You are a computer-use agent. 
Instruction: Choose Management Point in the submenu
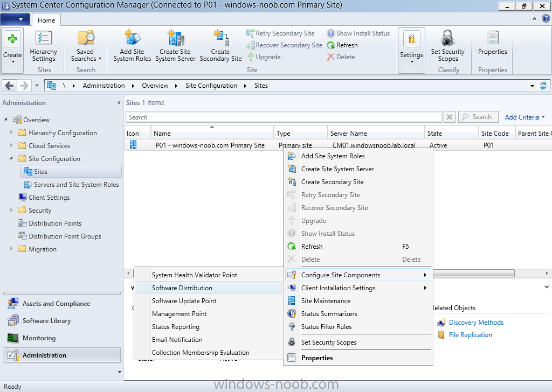coord(209,314)
